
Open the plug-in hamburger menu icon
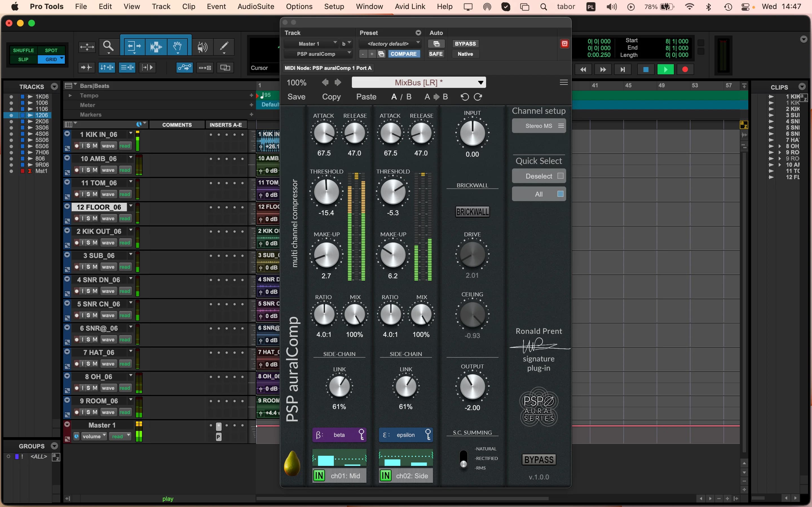pos(564,83)
